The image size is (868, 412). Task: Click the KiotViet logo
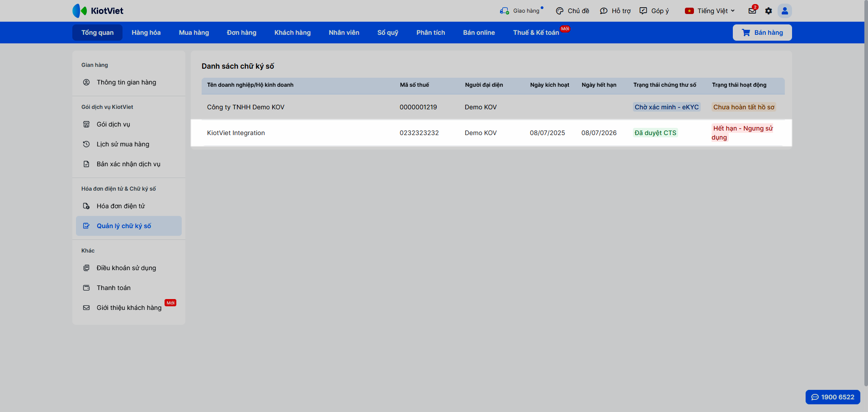coord(98,11)
